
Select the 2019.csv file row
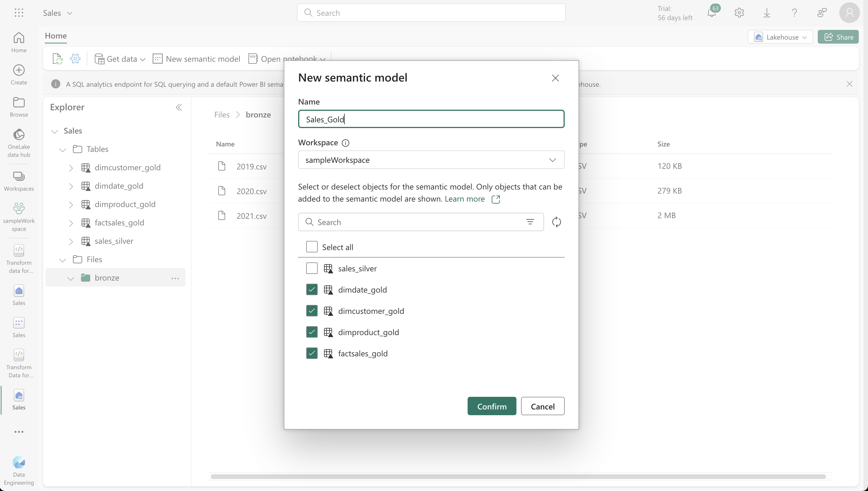[251, 166]
